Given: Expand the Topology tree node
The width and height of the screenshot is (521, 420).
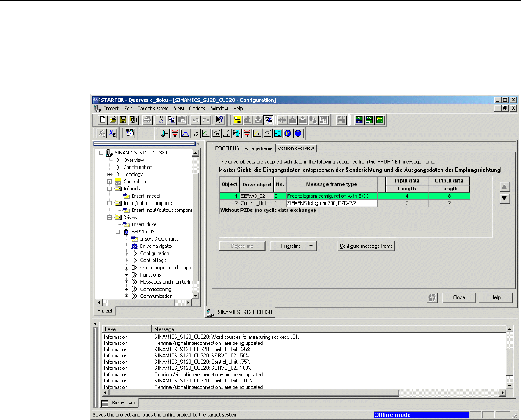Looking at the screenshot, I should point(110,174).
